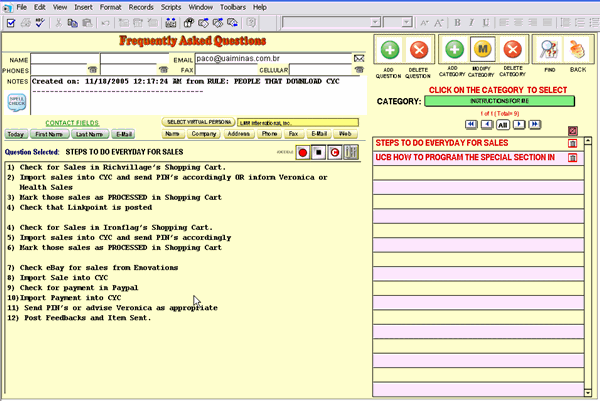Viewport: 600px width, 401px height.
Task: Click the green Add Question icon
Action: click(390, 50)
